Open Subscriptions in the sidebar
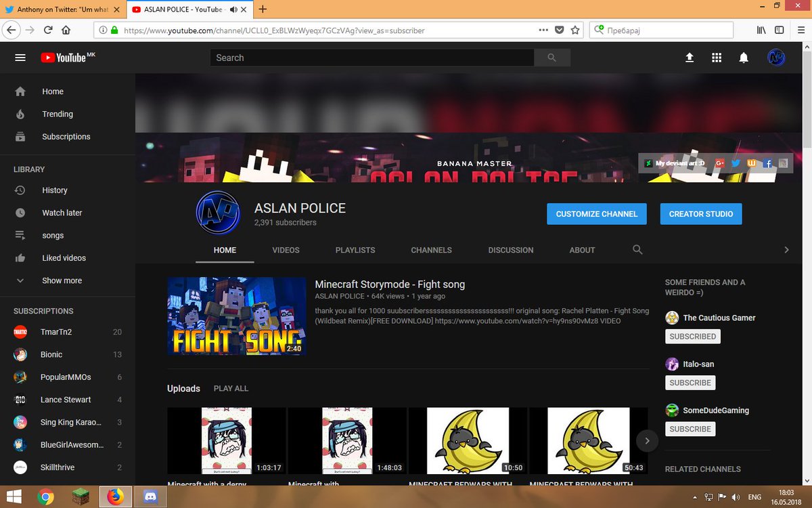Screen dimensions: 812x508 click(68, 136)
